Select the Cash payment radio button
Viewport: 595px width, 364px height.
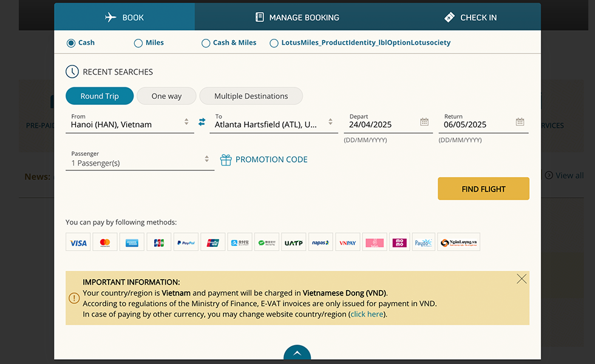coord(71,43)
